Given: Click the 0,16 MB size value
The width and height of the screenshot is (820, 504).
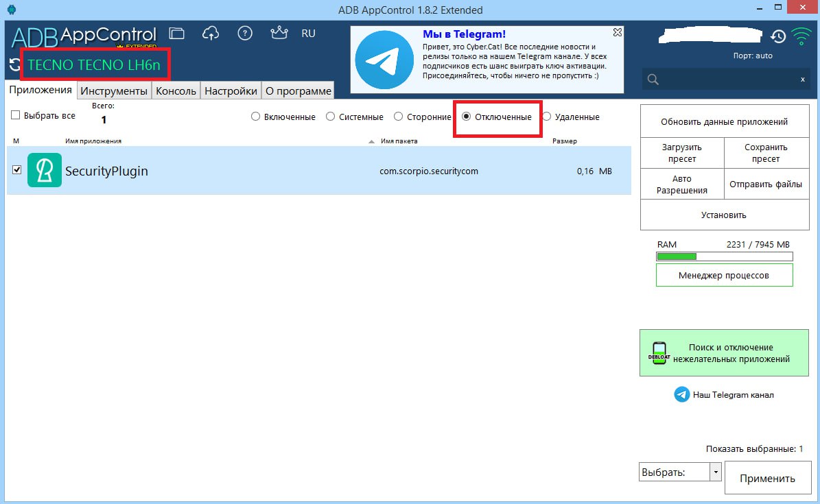Looking at the screenshot, I should 594,171.
